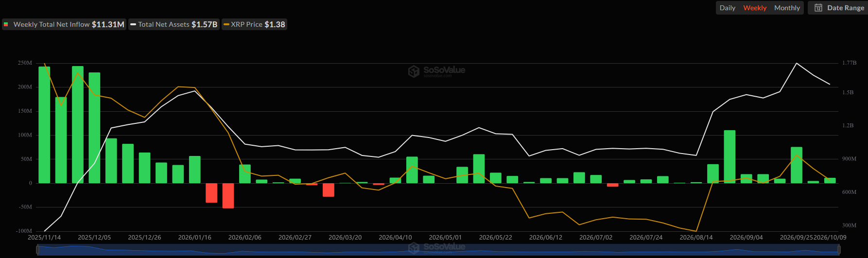
Task: Toggle XRP Price line series
Action: click(254, 24)
